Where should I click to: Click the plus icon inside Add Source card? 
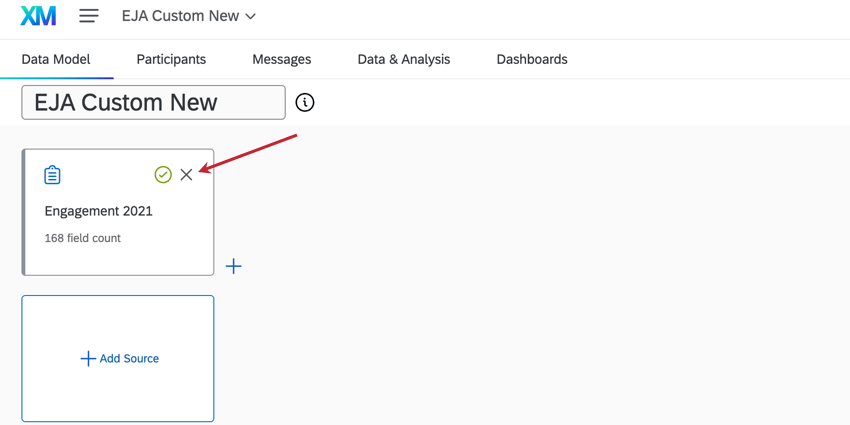(88, 358)
